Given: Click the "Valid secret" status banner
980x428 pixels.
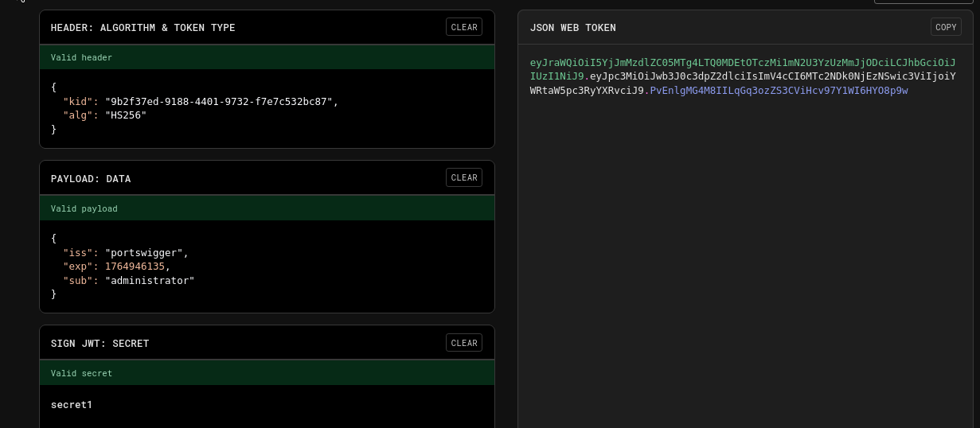Looking at the screenshot, I should [x=81, y=373].
